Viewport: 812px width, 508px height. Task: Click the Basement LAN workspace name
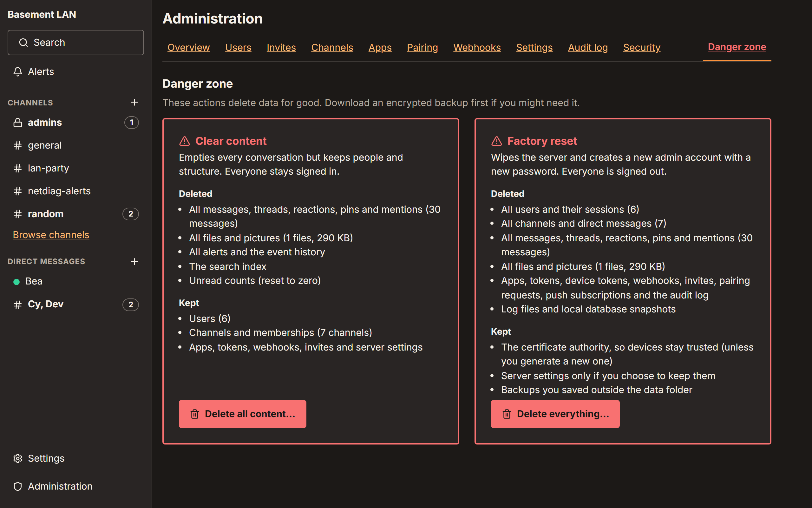point(42,15)
